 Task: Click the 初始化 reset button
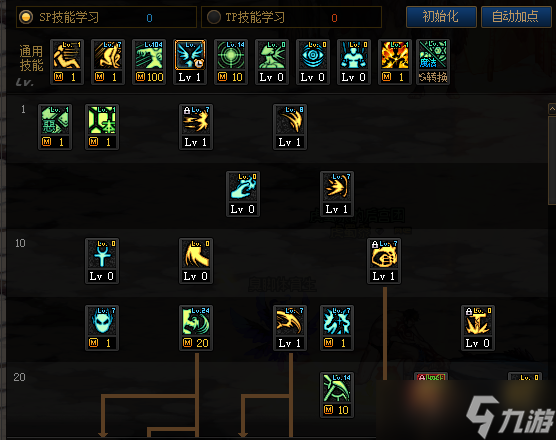click(x=441, y=17)
